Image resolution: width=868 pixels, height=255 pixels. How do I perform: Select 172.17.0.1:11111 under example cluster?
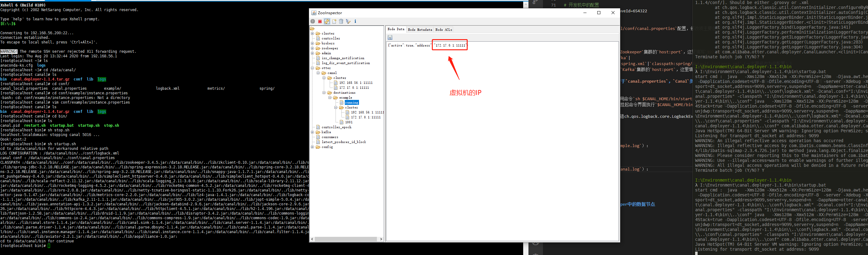coord(365,117)
